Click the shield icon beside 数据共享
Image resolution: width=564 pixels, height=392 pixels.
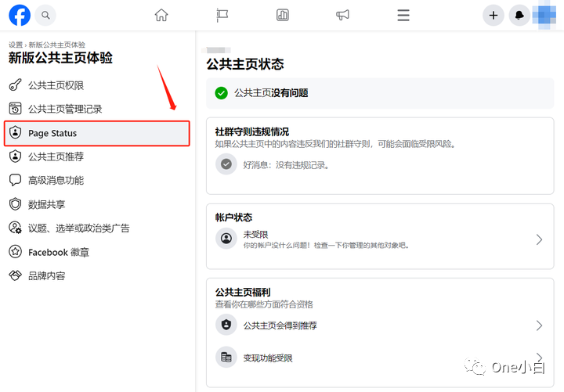(15, 204)
